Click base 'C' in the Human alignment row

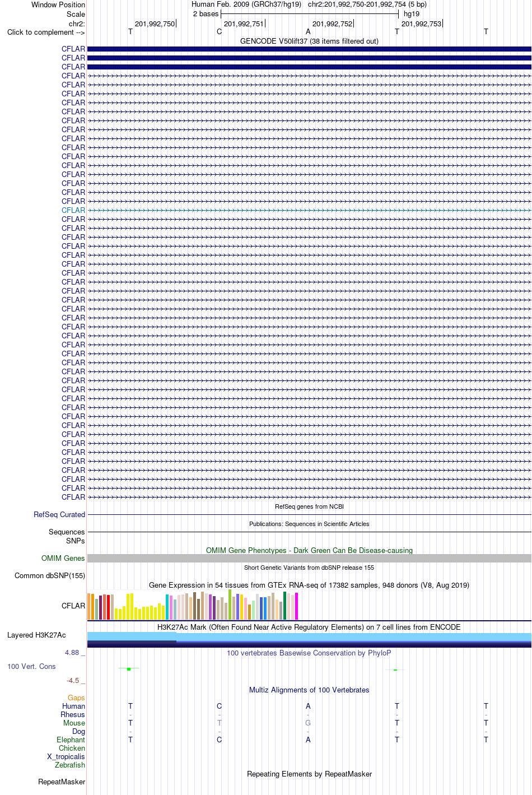[220, 706]
